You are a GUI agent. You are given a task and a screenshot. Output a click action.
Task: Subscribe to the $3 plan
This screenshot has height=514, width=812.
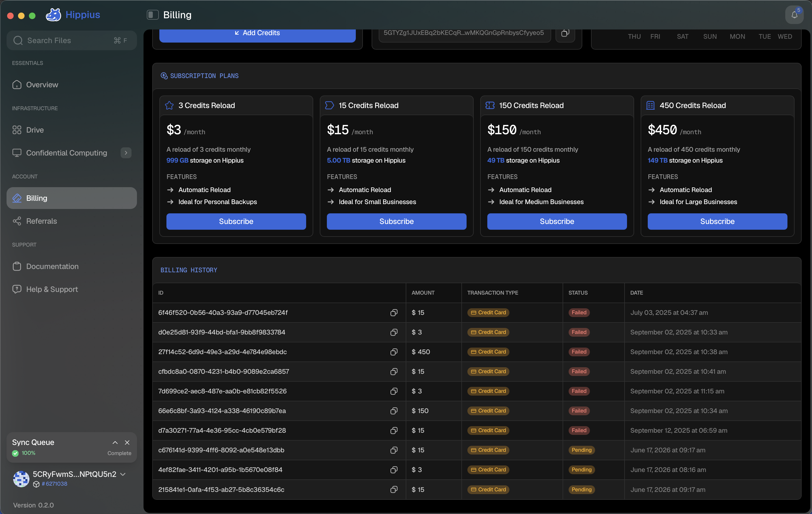click(236, 222)
